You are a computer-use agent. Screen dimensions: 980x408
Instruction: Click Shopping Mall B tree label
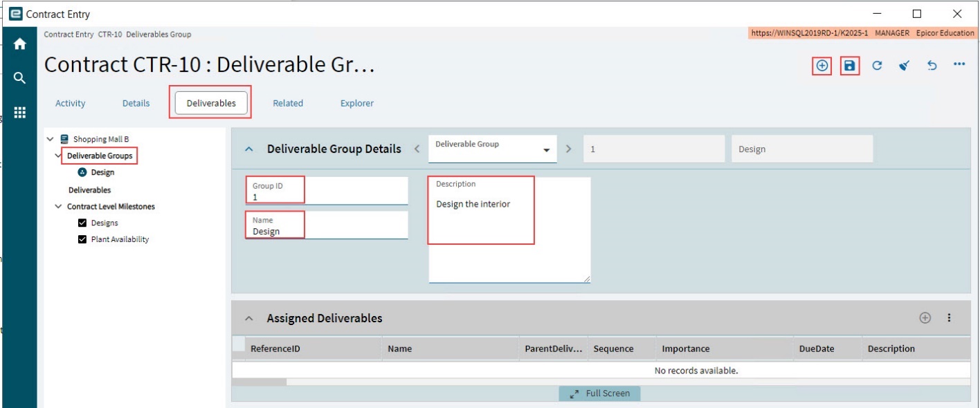[x=101, y=139]
